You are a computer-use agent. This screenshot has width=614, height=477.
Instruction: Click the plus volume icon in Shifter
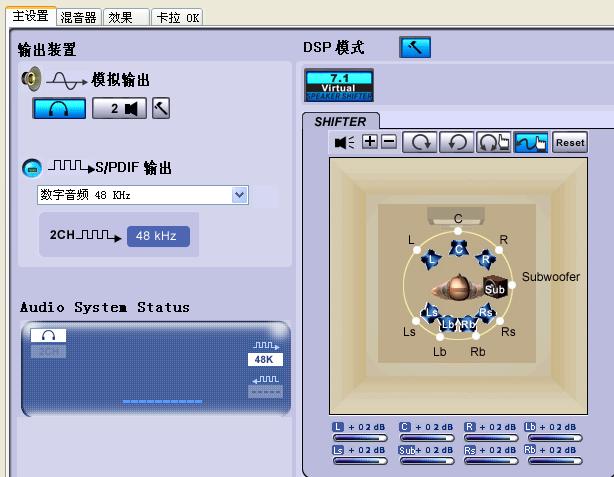coord(370,142)
